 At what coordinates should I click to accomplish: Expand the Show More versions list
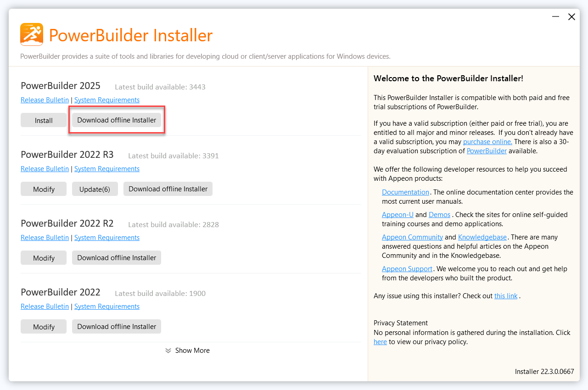(x=187, y=351)
